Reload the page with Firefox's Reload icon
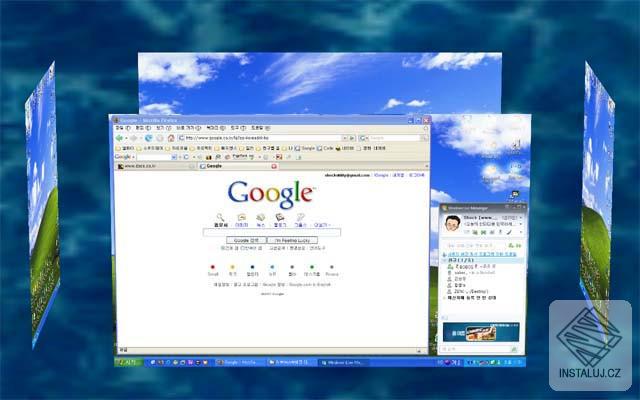 [149, 138]
